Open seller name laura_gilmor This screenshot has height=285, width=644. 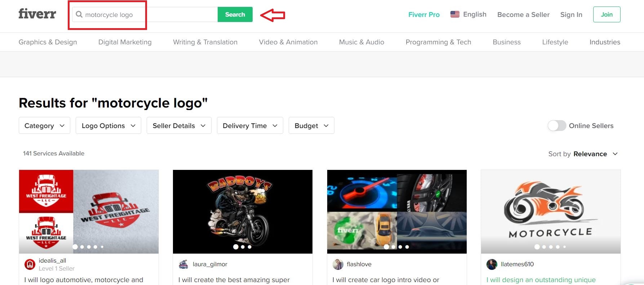[210, 264]
